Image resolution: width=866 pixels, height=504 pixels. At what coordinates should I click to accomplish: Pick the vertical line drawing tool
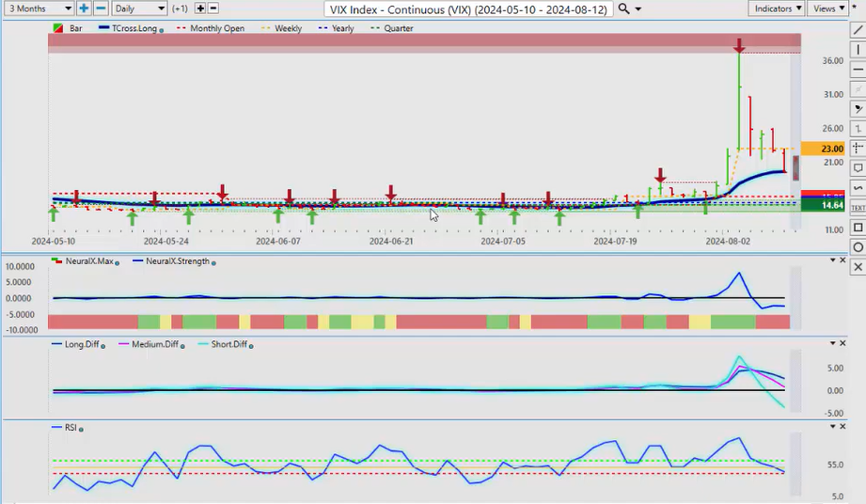pos(857,50)
